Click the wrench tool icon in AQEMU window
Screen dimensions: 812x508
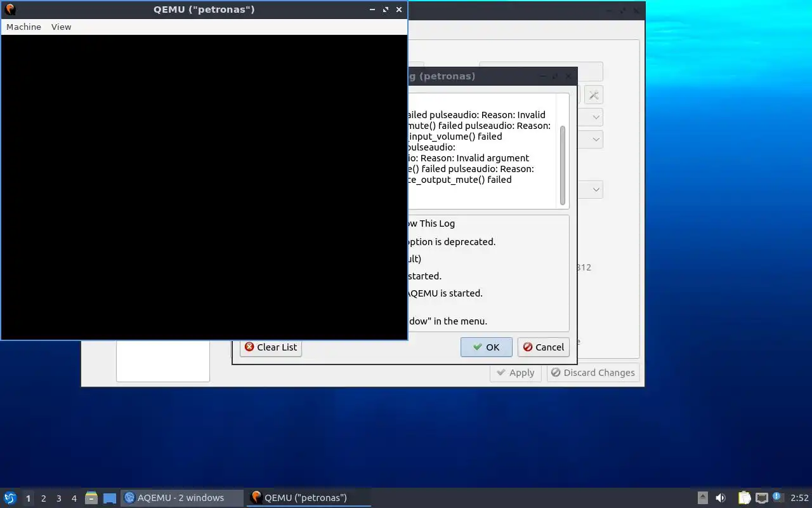(x=593, y=95)
